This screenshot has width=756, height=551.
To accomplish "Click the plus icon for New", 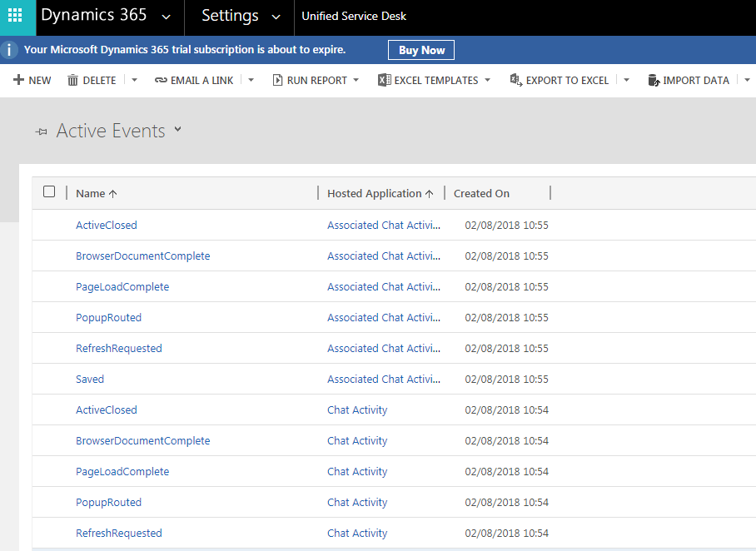I will pyautogui.click(x=18, y=80).
